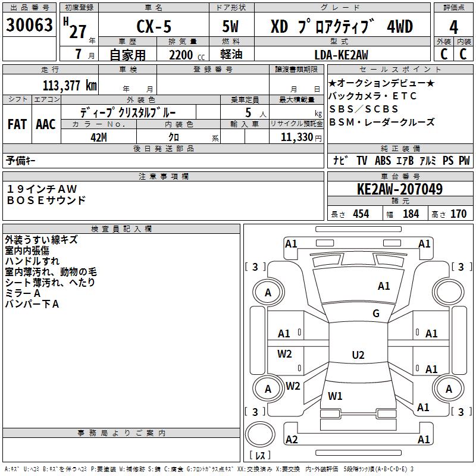This screenshot has width=476, height=476.
Task: Click inspector note 室内内張傷
Action: [x=27, y=250]
